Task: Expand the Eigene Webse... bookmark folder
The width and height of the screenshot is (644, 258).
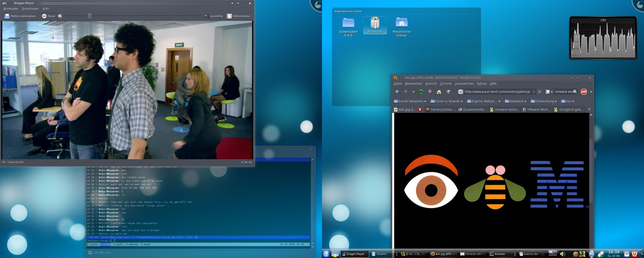Action: pos(484,101)
